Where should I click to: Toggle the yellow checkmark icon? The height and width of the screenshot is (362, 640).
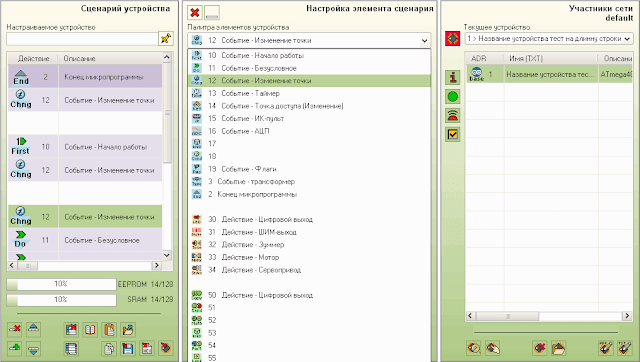pyautogui.click(x=453, y=134)
